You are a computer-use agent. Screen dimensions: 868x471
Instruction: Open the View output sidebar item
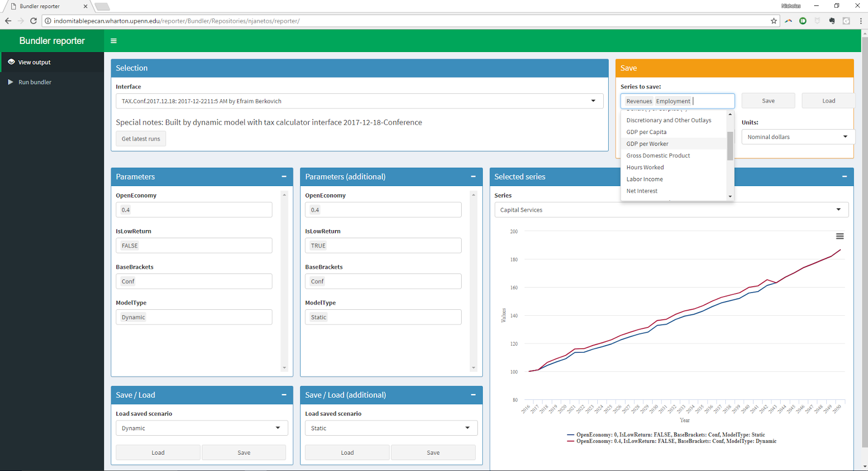[x=52, y=62]
